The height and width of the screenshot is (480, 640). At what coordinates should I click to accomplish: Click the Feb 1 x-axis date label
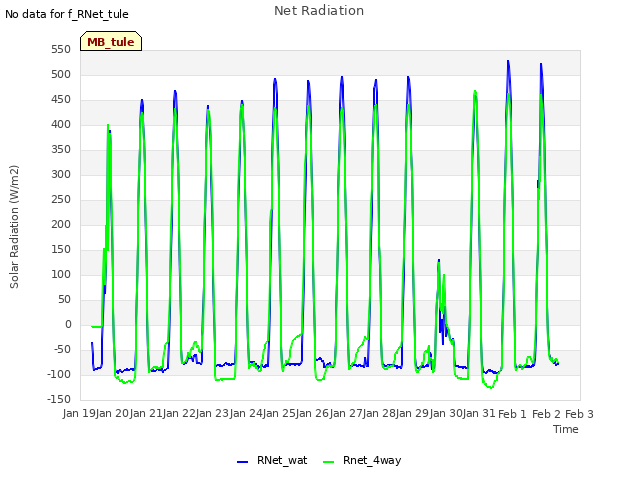513,414
